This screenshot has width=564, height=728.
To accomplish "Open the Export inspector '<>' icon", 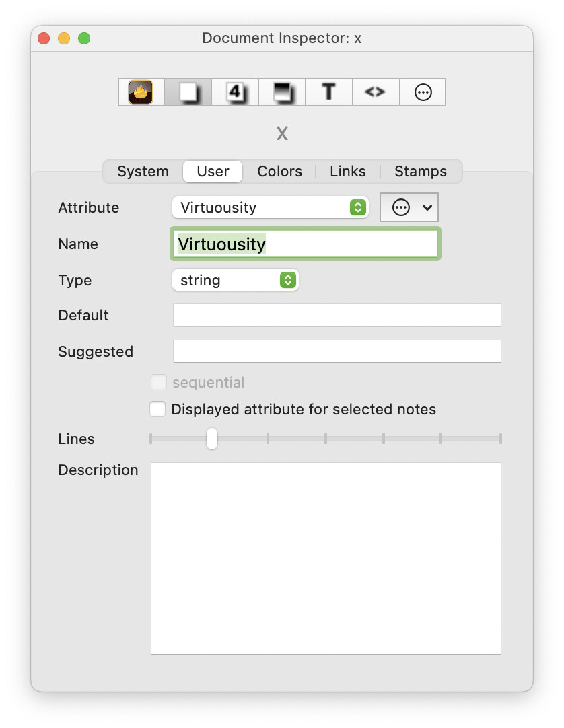I will [376, 92].
